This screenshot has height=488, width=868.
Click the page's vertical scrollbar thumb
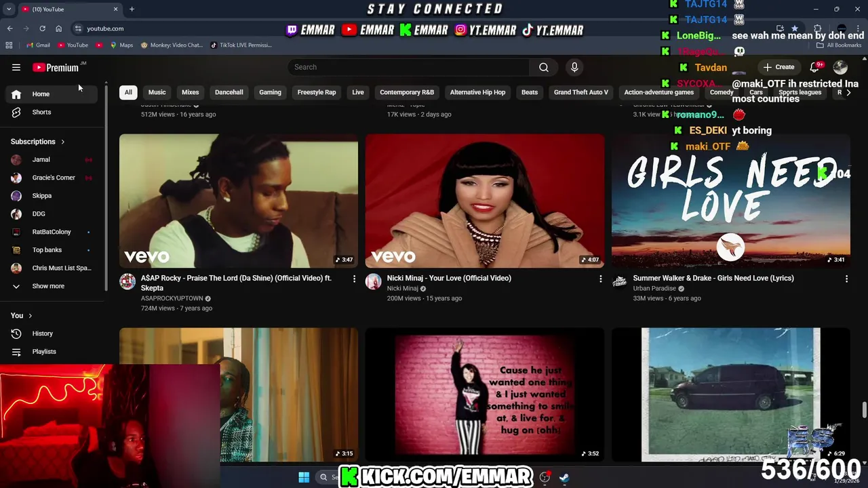pyautogui.click(x=864, y=411)
